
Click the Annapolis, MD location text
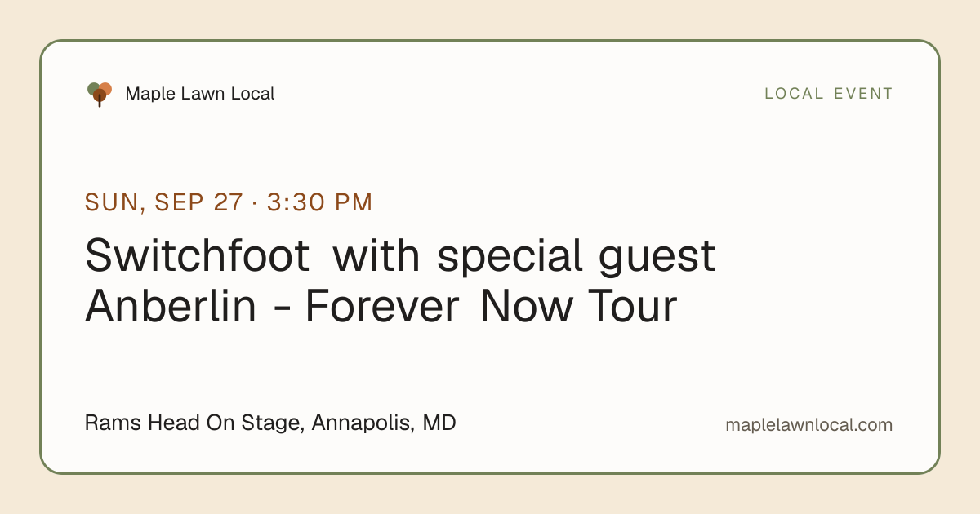pyautogui.click(x=384, y=423)
